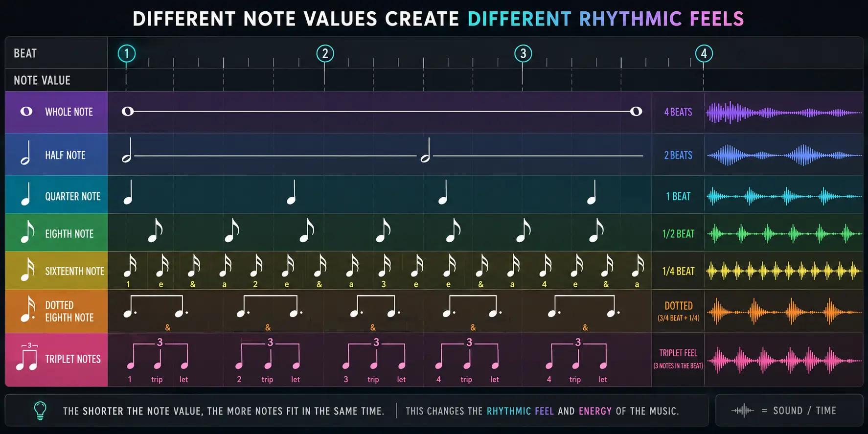
Task: Click the word ENERGY in the footer
Action: [595, 411]
